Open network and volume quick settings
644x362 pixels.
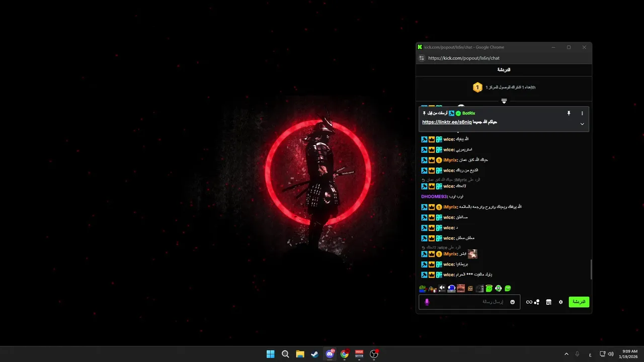(x=607, y=354)
